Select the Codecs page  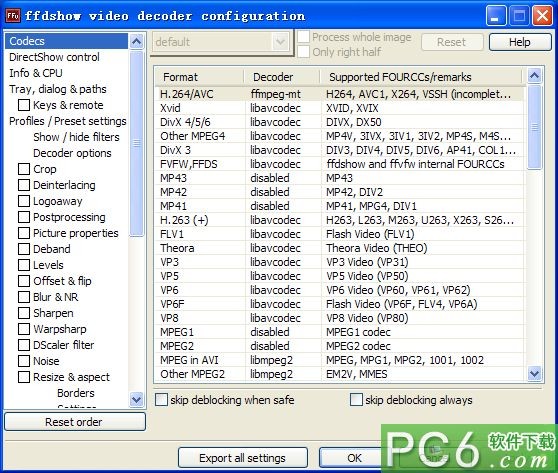click(x=67, y=41)
